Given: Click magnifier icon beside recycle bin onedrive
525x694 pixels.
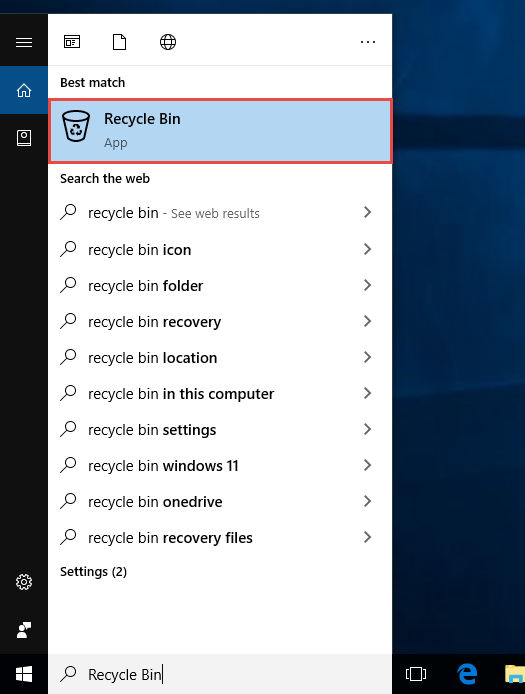Looking at the screenshot, I should pos(68,501).
